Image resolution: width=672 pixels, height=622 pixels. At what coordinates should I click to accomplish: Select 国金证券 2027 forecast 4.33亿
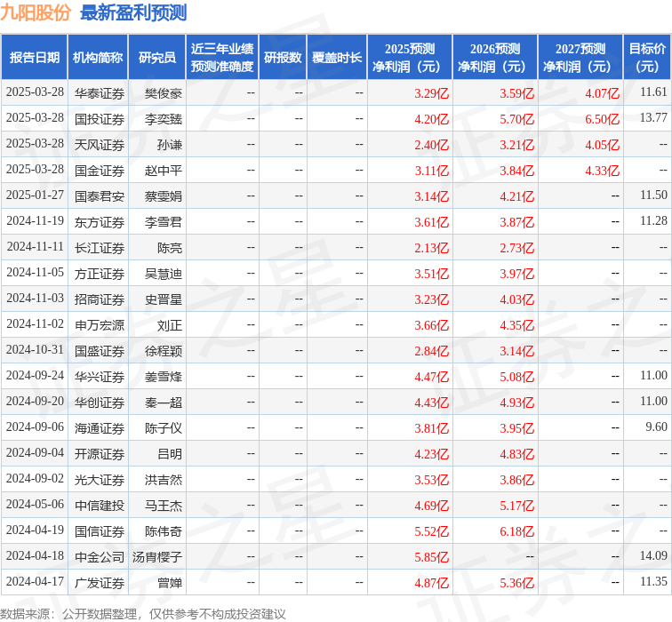(602, 171)
